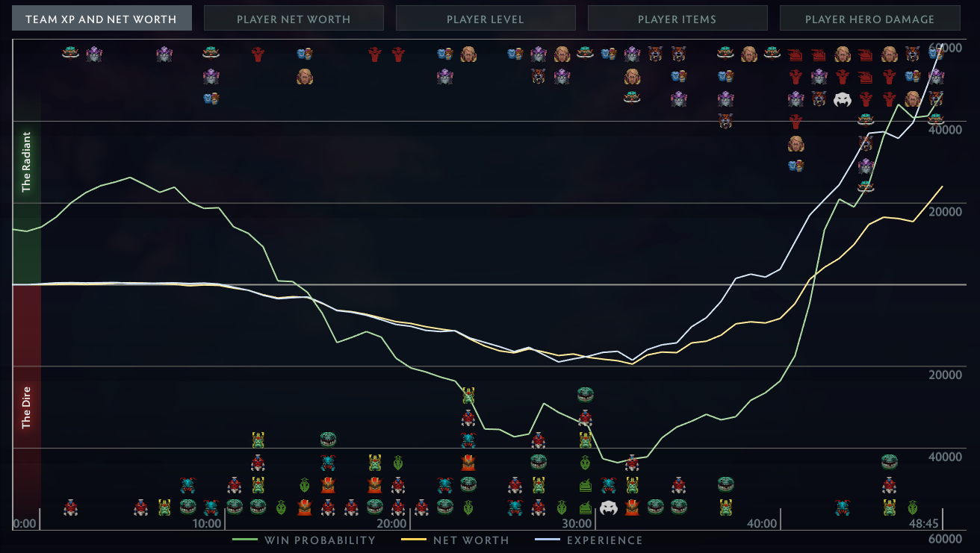
Task: Click Tidehunter icon atop the 30:00 Dire stack
Action: point(586,394)
